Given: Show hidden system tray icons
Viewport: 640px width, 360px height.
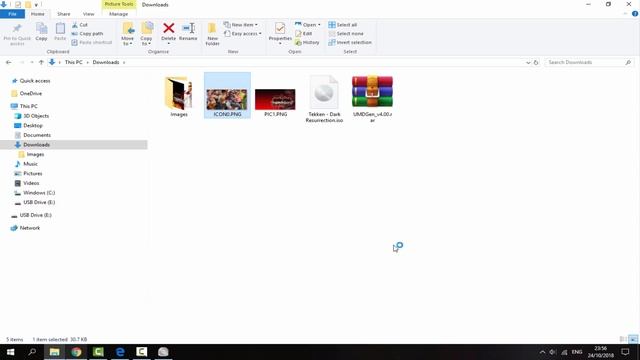Looking at the screenshot, I should click(542, 352).
